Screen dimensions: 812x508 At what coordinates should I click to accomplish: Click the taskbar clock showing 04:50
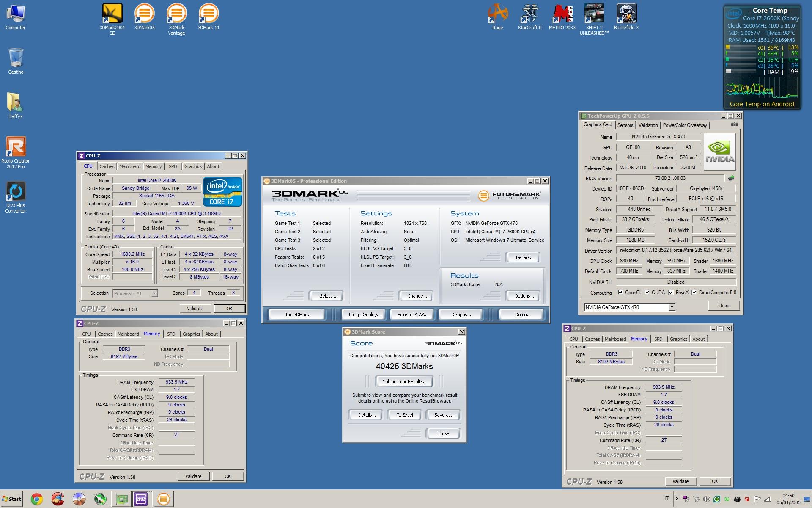point(788,499)
